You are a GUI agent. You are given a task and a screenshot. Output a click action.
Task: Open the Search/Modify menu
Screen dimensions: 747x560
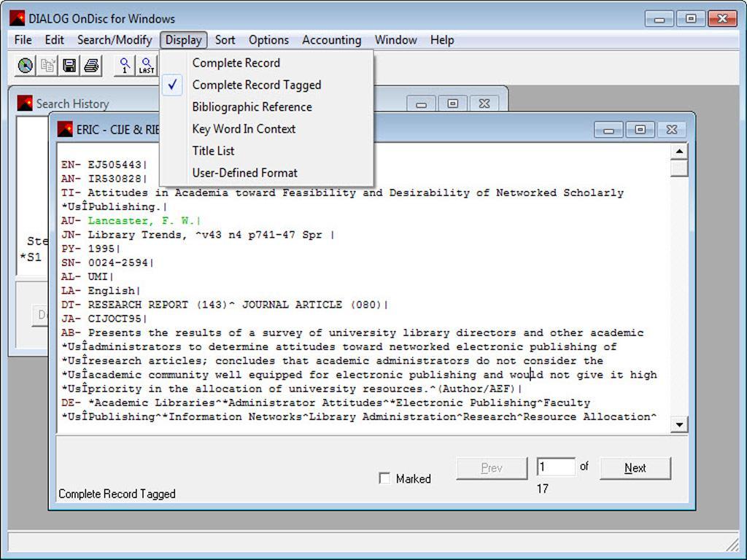click(115, 40)
